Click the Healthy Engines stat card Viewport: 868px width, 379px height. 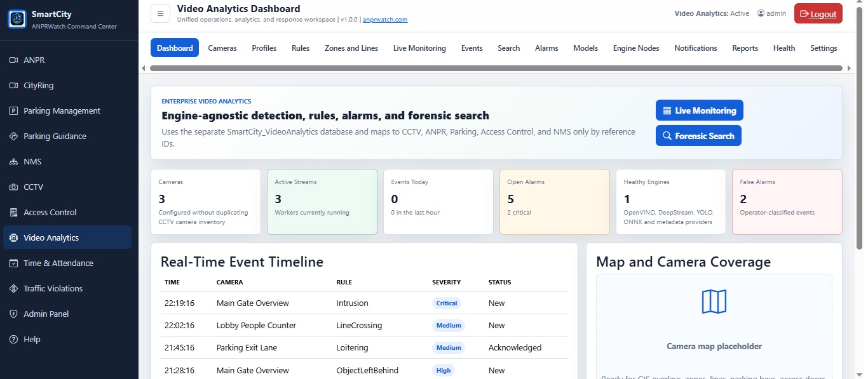[x=671, y=202]
